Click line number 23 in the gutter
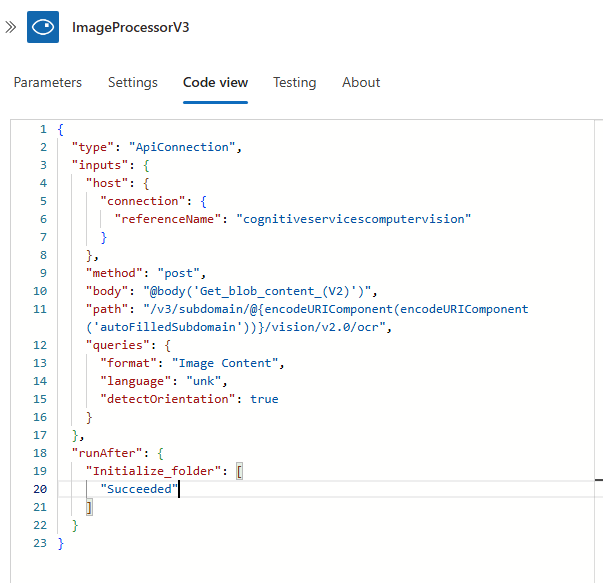Screen dimensions: 603x583 point(40,543)
